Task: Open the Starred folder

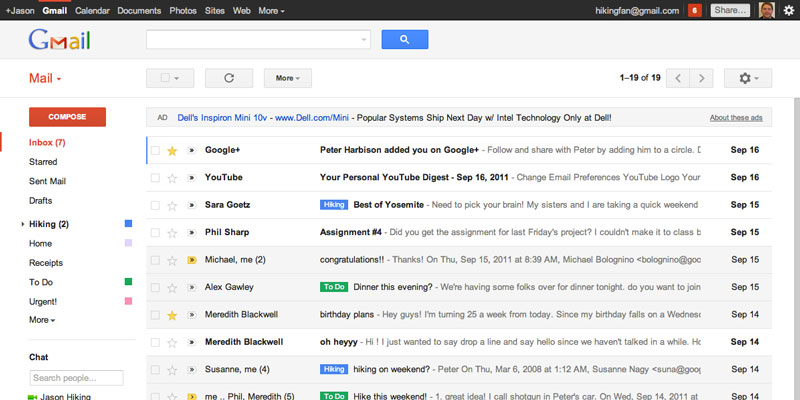Action: click(43, 162)
